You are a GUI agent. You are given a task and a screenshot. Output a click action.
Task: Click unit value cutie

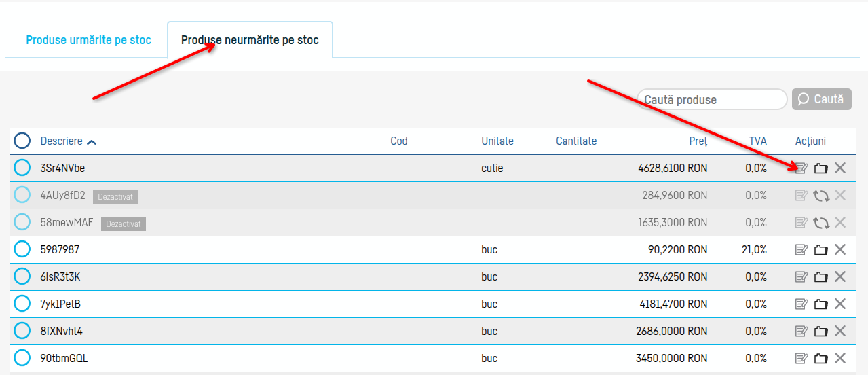click(x=492, y=168)
